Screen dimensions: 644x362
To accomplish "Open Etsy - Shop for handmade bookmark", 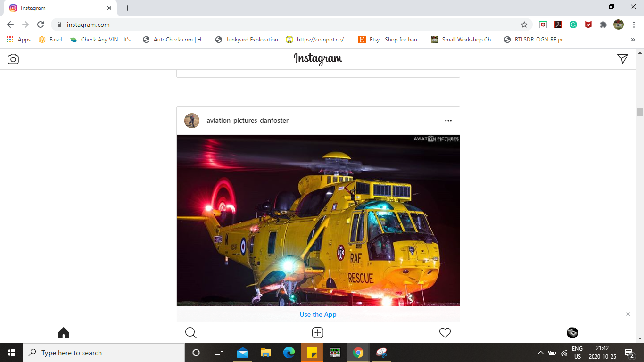I will point(390,40).
